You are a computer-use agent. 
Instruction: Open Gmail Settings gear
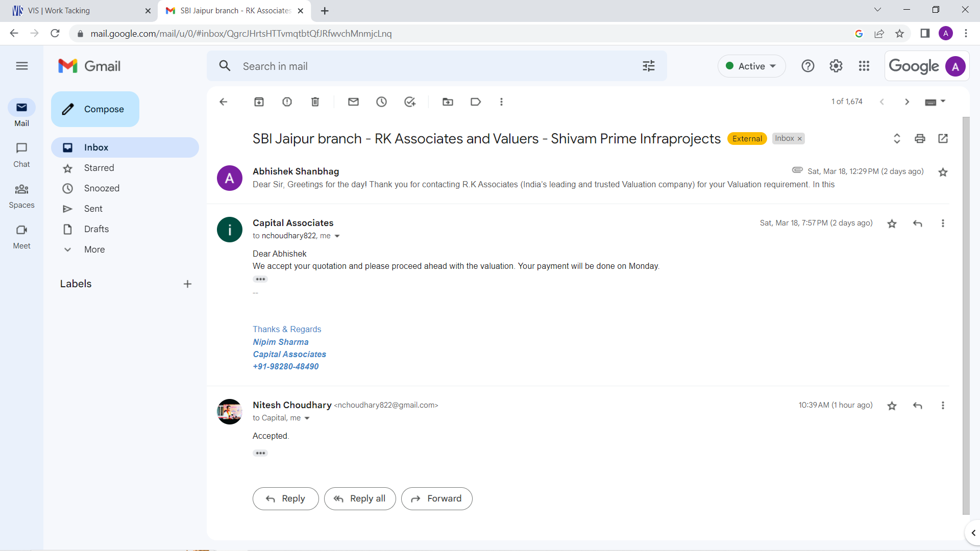click(x=836, y=66)
